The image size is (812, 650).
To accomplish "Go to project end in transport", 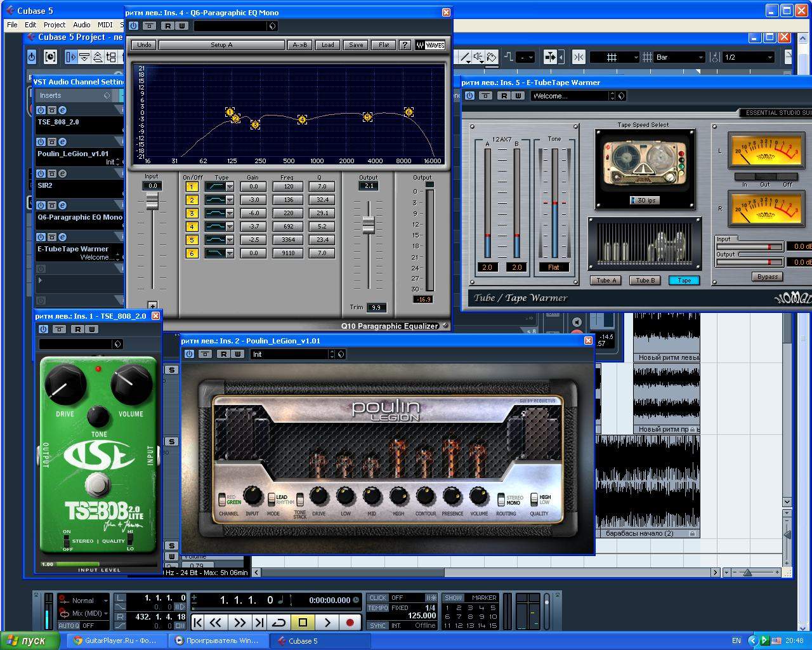I will click(x=259, y=623).
